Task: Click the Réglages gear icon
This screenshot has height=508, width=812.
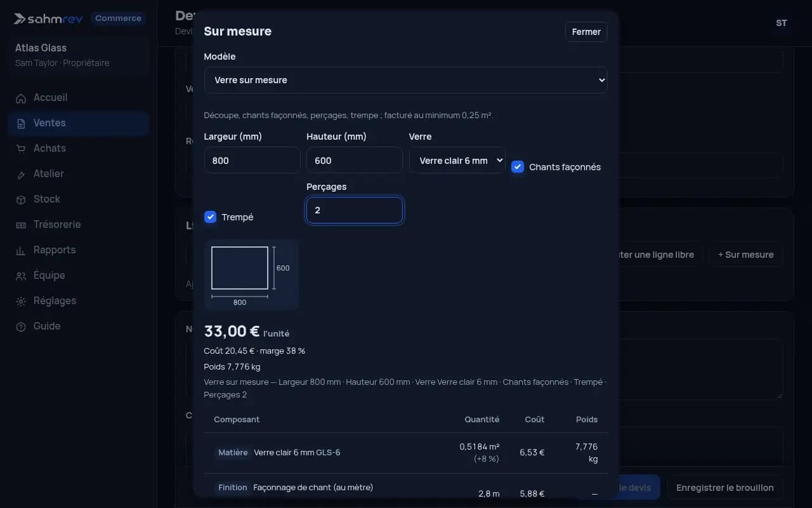Action: tap(21, 301)
